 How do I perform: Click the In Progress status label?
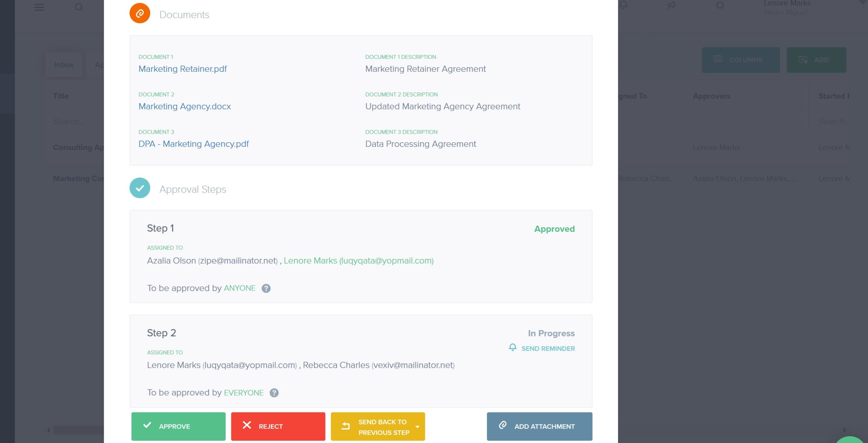[x=551, y=333]
